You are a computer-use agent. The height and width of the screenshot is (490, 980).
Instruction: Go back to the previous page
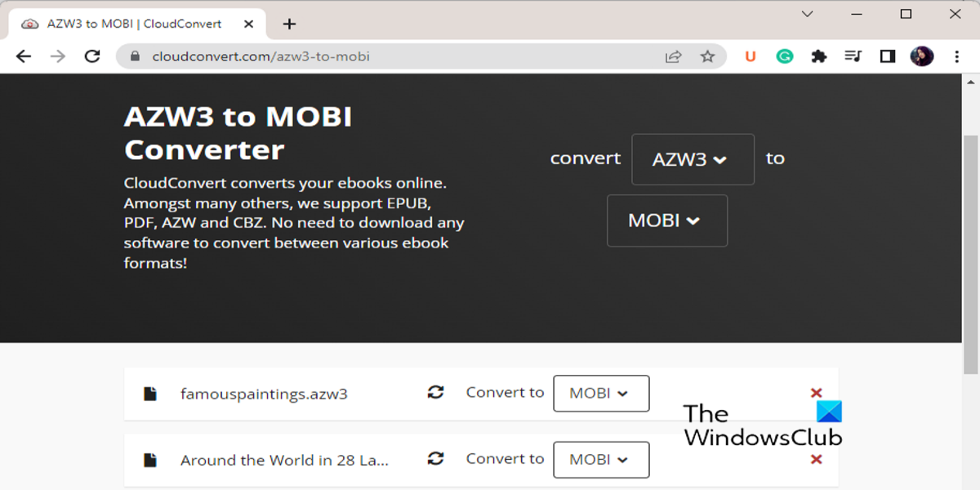coord(24,56)
